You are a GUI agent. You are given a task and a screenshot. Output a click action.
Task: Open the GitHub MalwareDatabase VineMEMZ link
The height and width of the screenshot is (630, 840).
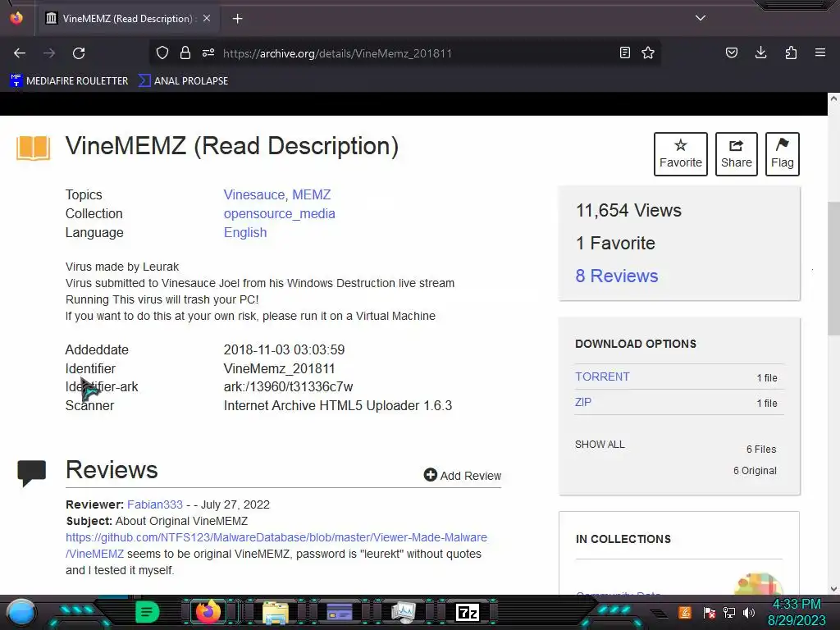276,546
